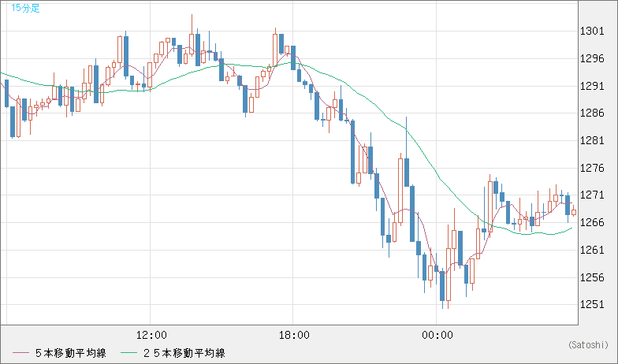Click the 1271 price axis label
618x364 pixels.
point(592,195)
